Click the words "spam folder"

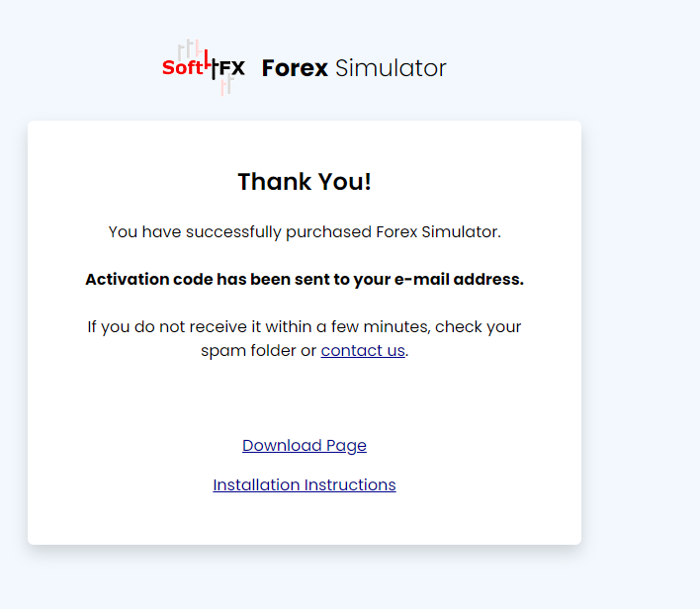click(247, 350)
